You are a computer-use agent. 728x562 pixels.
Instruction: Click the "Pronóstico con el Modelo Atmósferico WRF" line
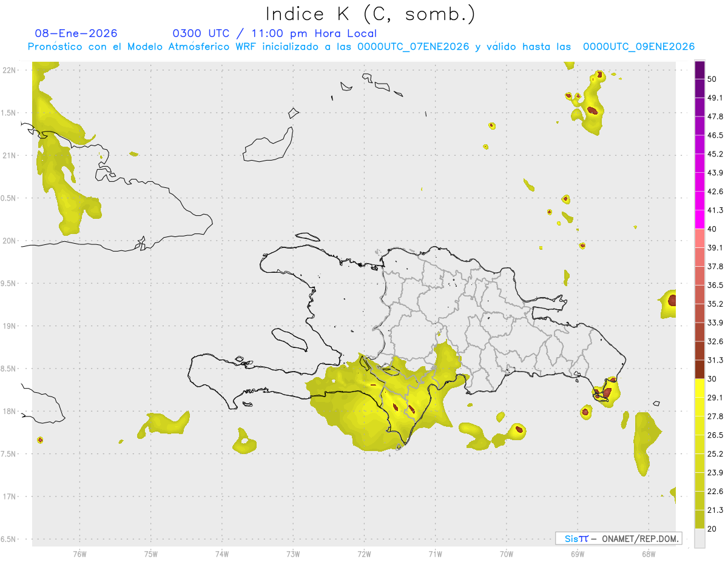click(361, 47)
